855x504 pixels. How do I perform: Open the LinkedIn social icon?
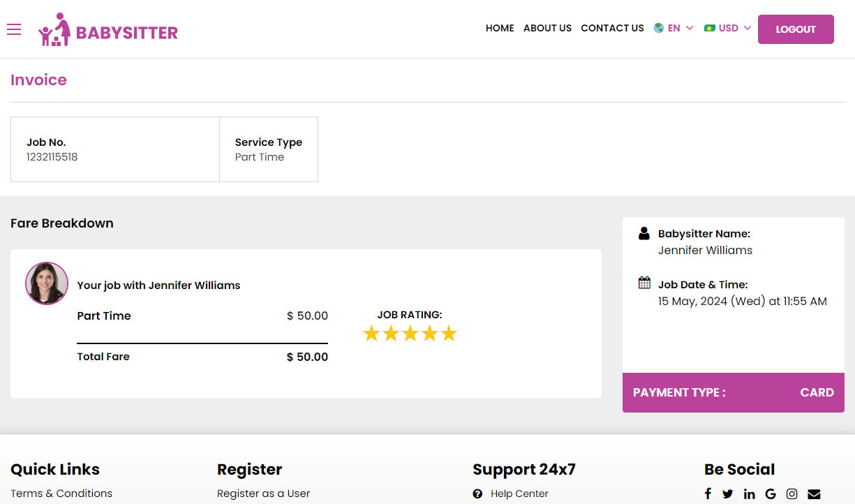click(750, 494)
